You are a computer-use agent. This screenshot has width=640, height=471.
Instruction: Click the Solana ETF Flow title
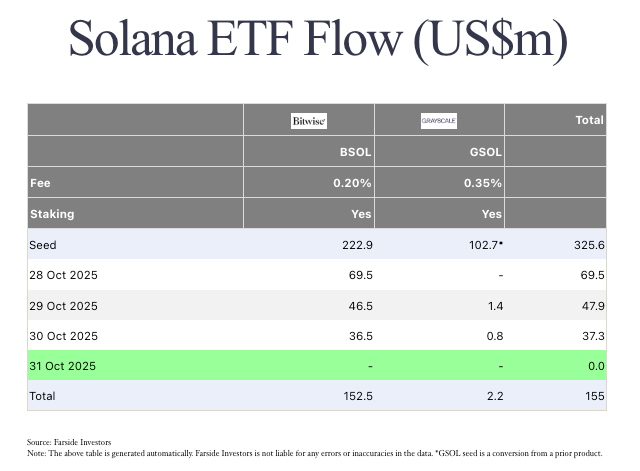click(x=319, y=41)
